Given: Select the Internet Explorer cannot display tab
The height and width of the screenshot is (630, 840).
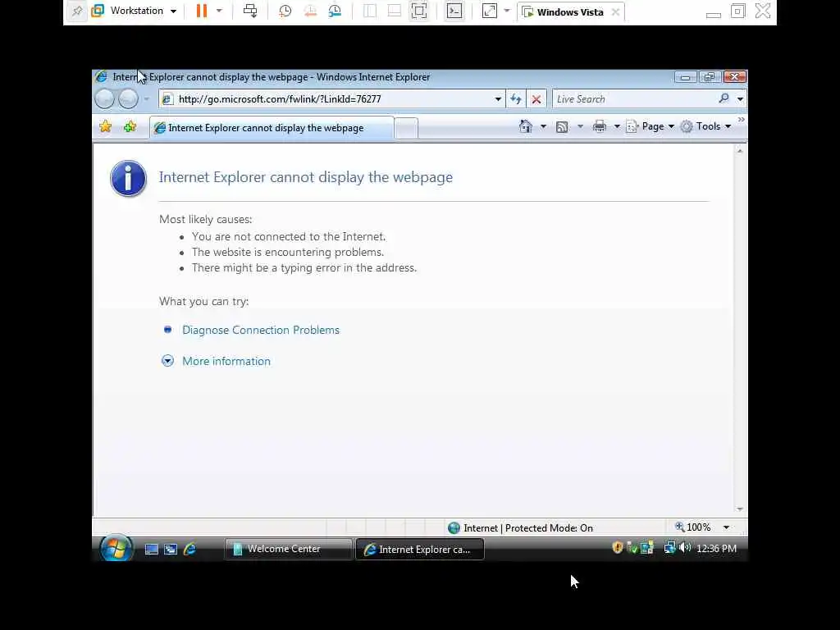Looking at the screenshot, I should (x=272, y=127).
